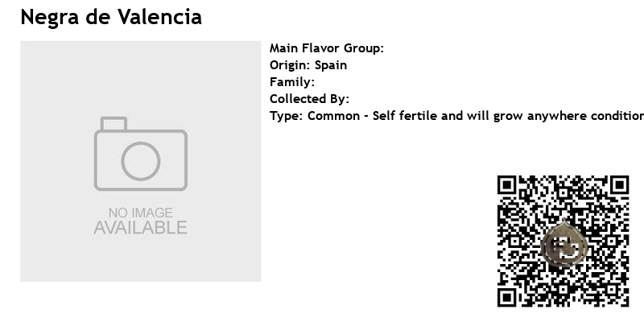644x322 pixels.
Task: Click the 'Collected By:' label
Action: [x=309, y=99]
